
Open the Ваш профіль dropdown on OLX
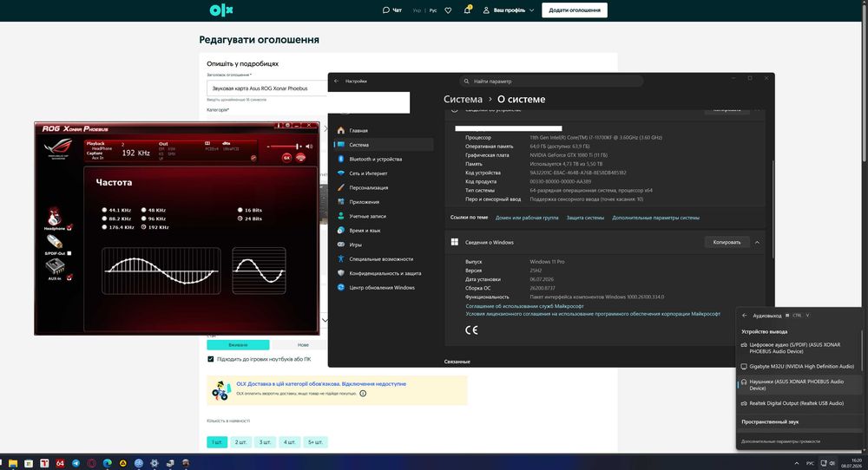[x=508, y=10]
